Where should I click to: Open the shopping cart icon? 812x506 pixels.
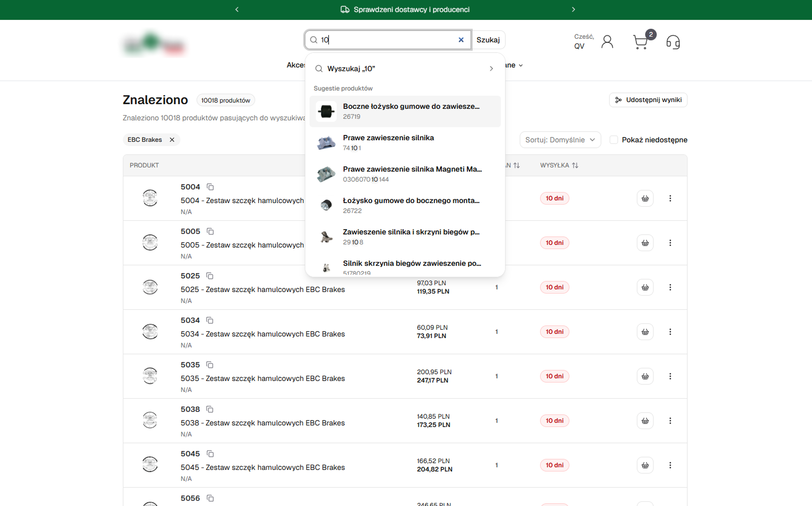click(x=641, y=42)
